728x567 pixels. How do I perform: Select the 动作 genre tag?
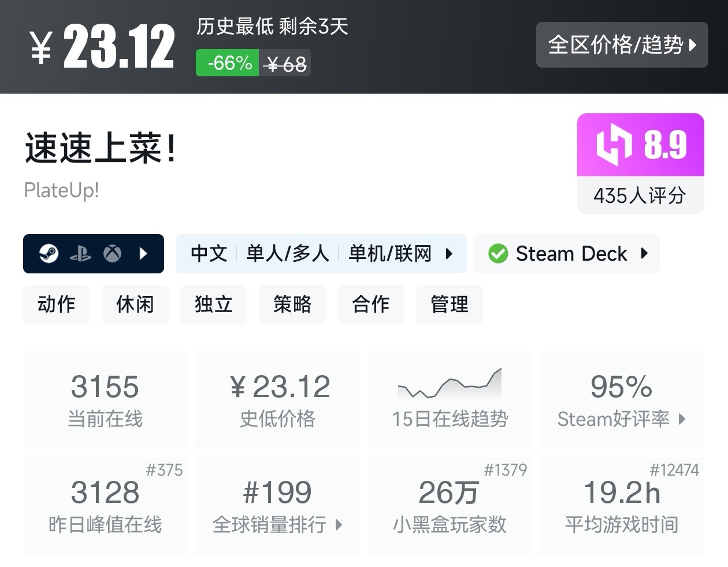[x=57, y=304]
